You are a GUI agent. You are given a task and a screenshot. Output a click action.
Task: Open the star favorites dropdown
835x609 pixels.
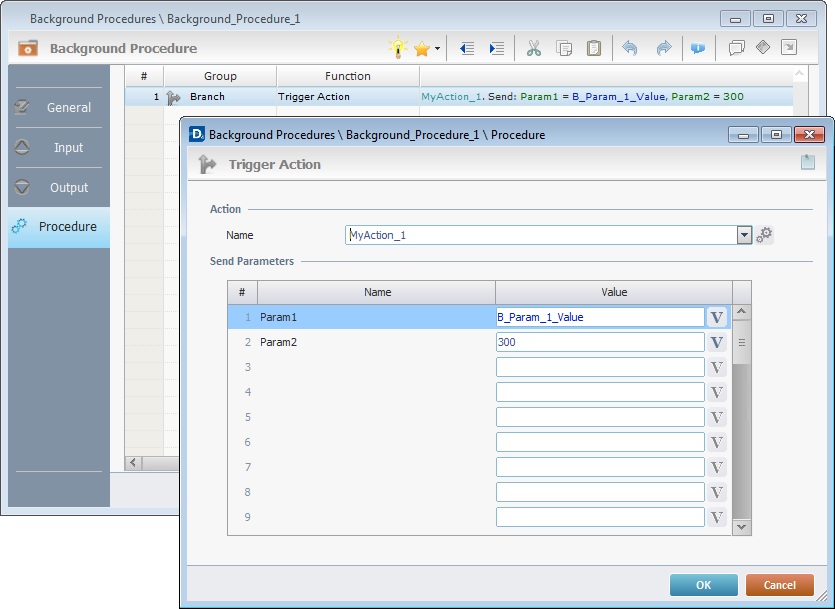426,48
